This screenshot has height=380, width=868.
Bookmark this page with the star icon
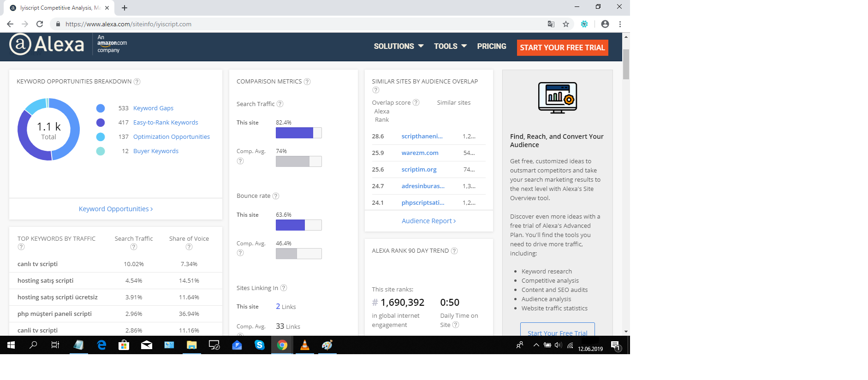pos(566,24)
